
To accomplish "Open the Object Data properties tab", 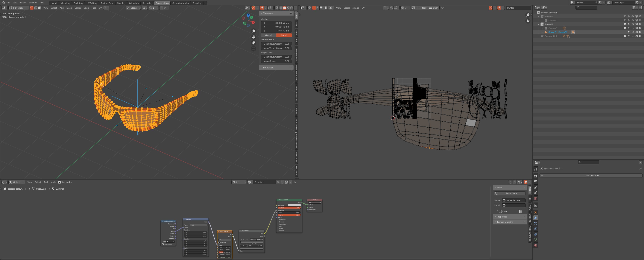I will coord(535,240).
